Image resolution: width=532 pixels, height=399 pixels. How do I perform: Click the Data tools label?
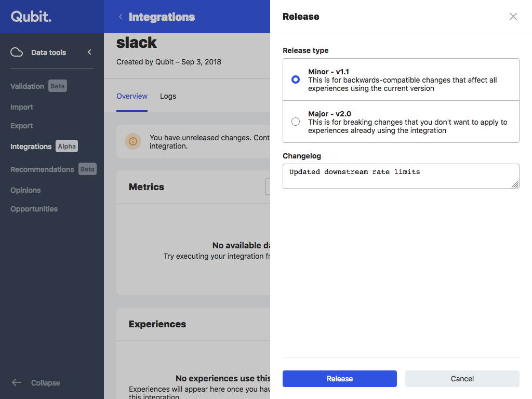(48, 52)
